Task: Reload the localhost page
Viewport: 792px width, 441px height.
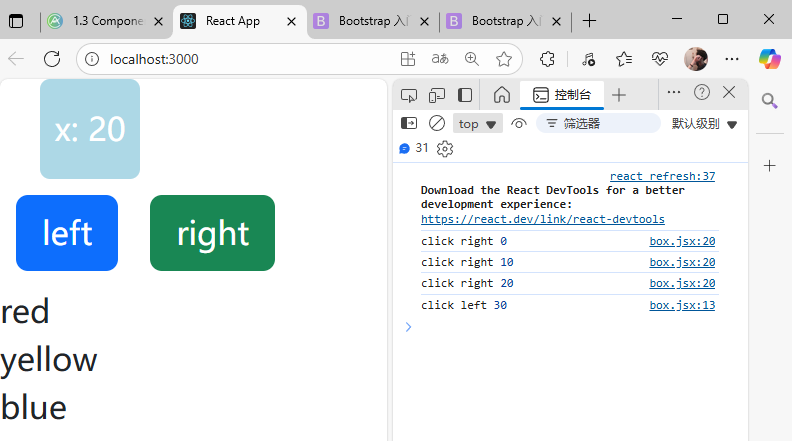Action: click(x=52, y=59)
